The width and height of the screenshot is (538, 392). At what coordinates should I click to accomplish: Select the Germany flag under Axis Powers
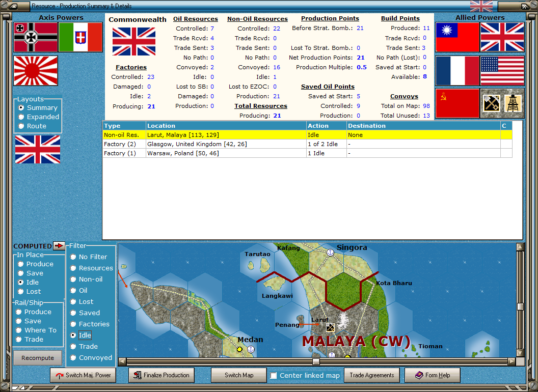(x=36, y=37)
